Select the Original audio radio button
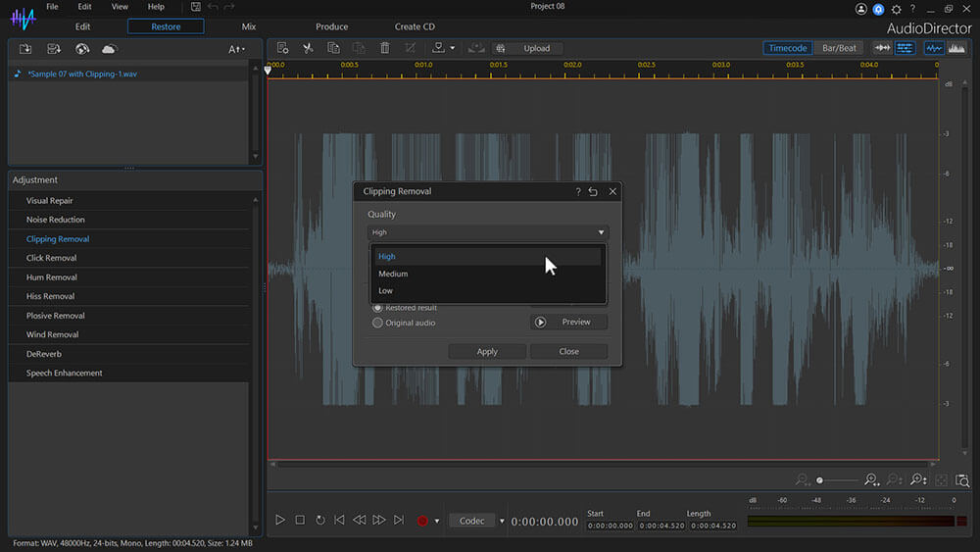The image size is (980, 552). (x=377, y=323)
